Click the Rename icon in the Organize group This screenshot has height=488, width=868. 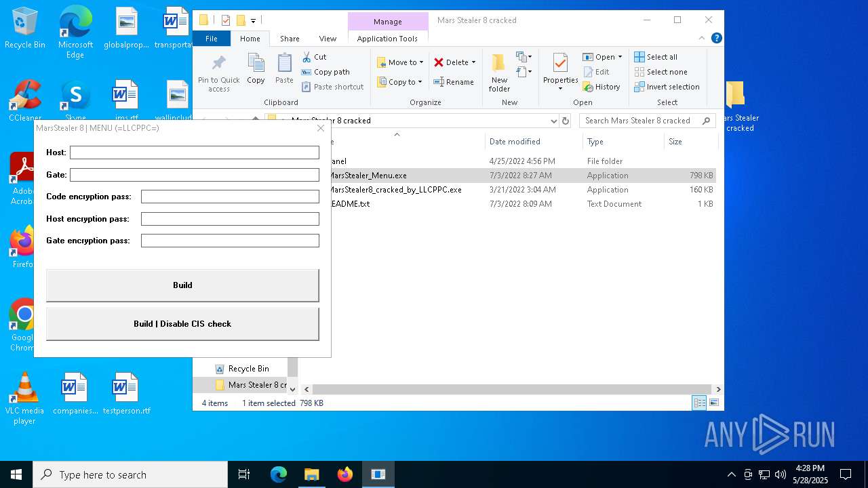439,82
